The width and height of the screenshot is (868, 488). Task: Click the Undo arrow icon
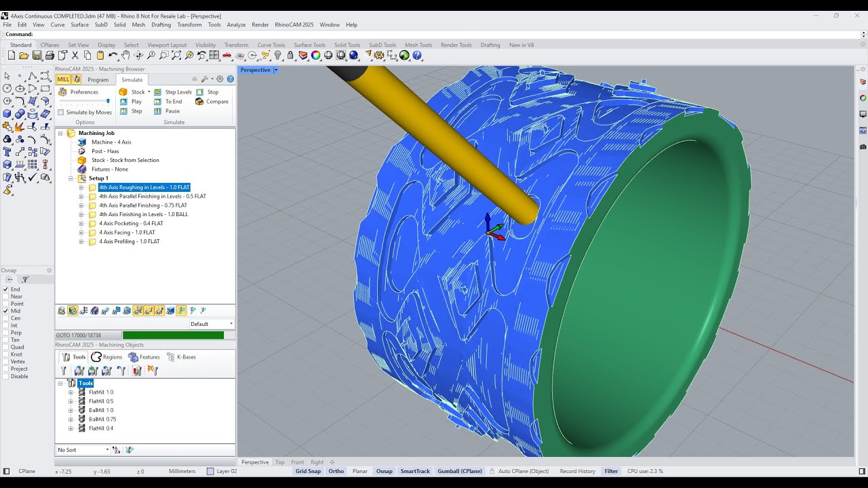point(113,56)
